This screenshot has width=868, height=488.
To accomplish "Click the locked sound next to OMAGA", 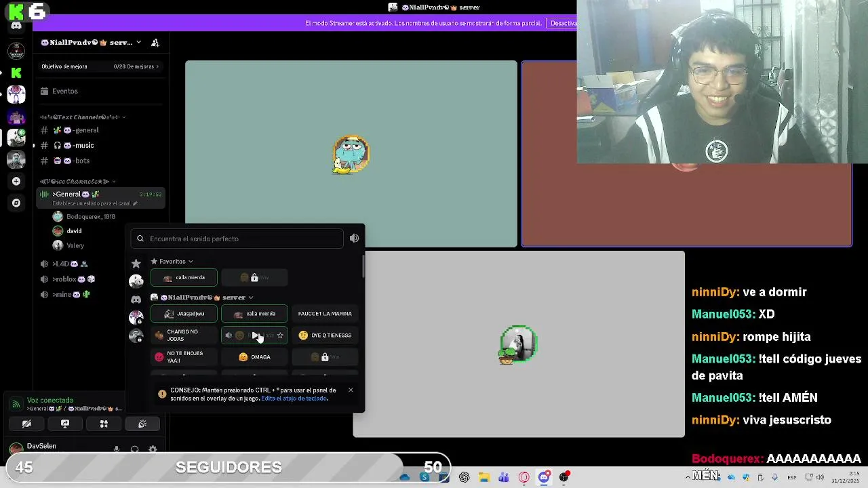I will [325, 357].
